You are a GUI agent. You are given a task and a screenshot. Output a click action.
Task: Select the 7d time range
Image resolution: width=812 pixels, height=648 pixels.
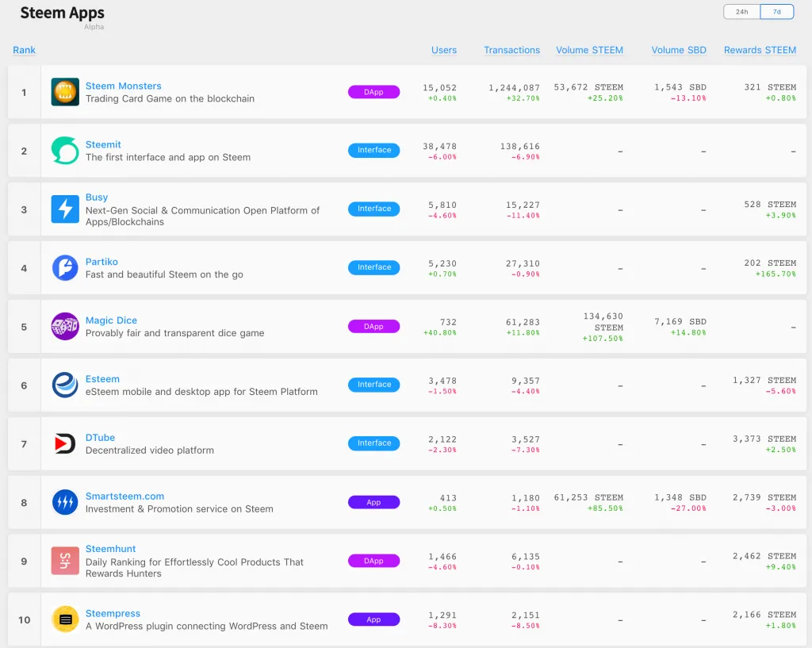(x=777, y=12)
